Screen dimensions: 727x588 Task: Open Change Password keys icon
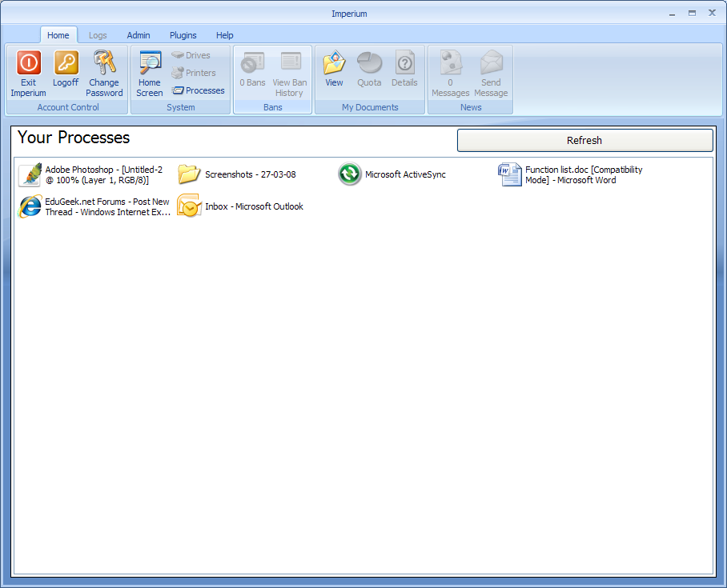[104, 62]
